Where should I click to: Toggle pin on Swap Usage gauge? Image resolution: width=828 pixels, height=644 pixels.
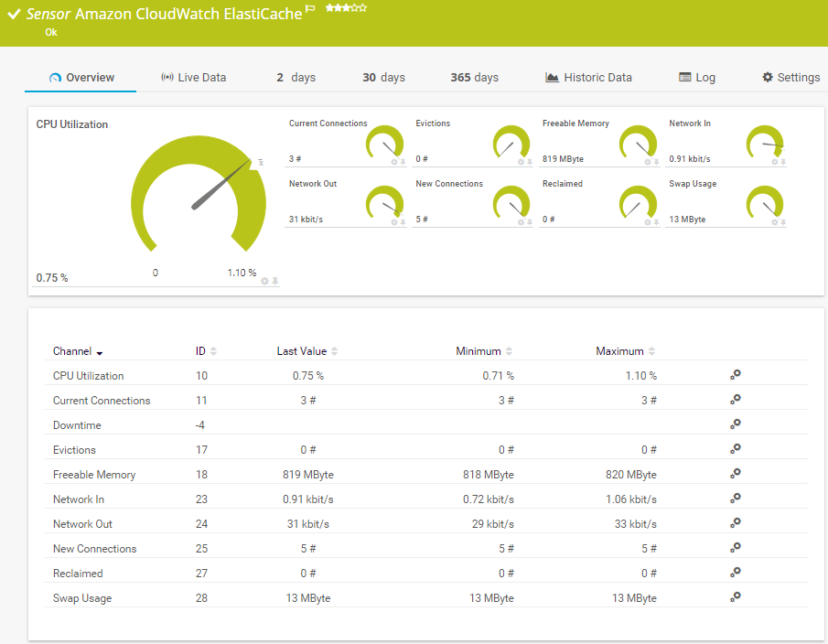pos(783,222)
